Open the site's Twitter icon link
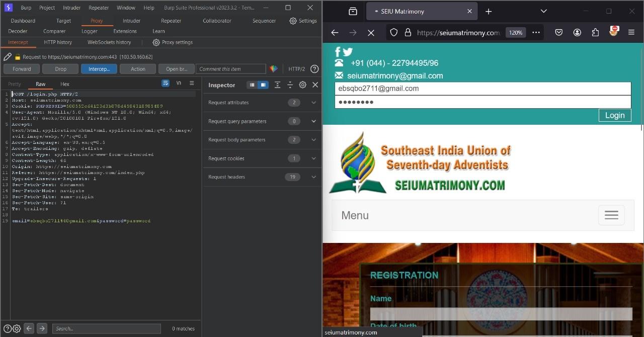The image size is (644, 337). [x=348, y=51]
